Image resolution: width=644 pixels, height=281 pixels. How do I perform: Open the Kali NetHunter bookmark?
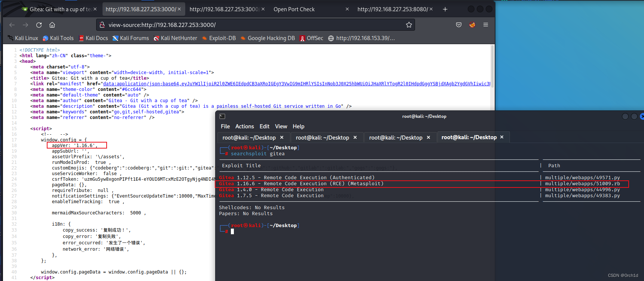coord(175,38)
